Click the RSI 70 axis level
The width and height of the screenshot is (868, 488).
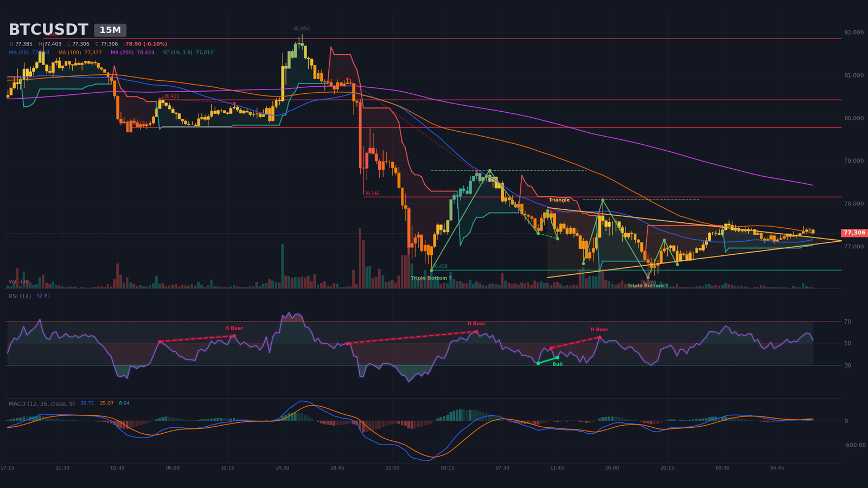pos(847,322)
